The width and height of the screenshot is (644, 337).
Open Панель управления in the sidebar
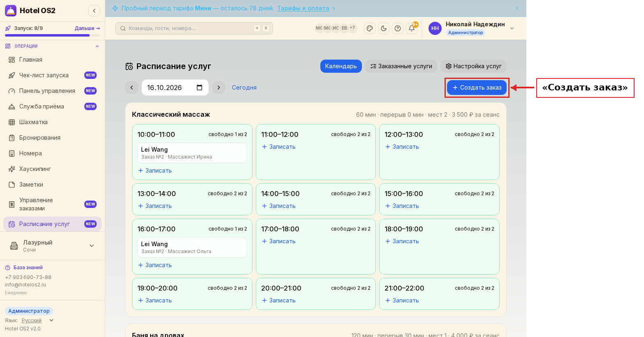(x=52, y=91)
